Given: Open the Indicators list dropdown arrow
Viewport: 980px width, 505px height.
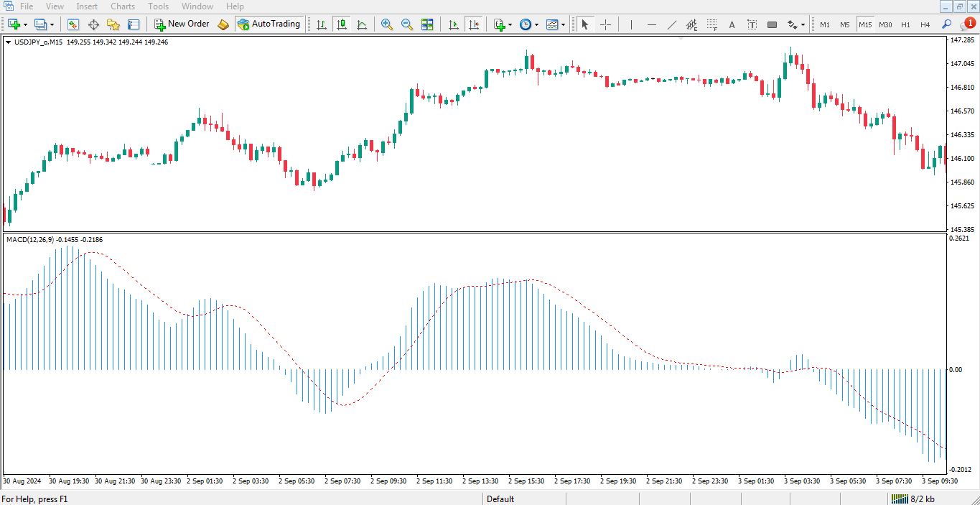Looking at the screenshot, I should [510, 24].
